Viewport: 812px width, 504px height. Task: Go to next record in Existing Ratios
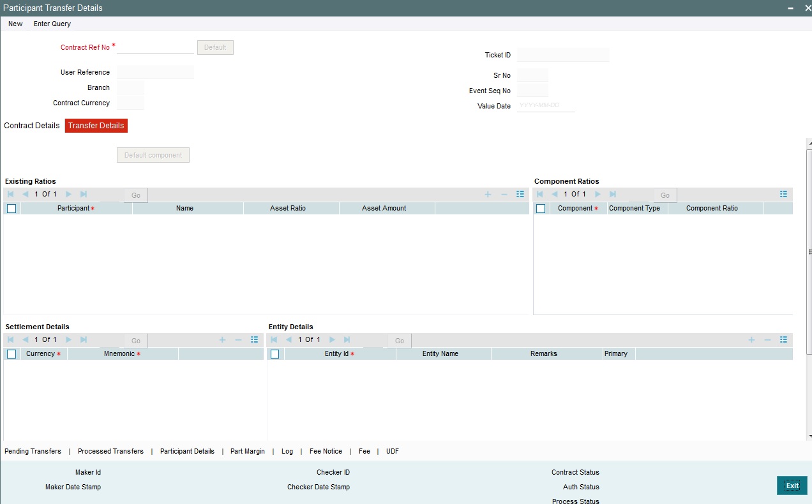tap(68, 194)
